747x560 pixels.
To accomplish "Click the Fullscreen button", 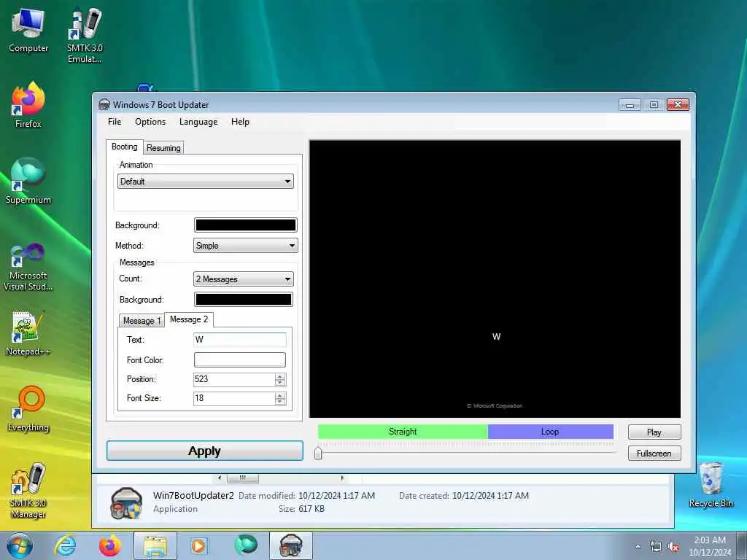I will pyautogui.click(x=654, y=454).
